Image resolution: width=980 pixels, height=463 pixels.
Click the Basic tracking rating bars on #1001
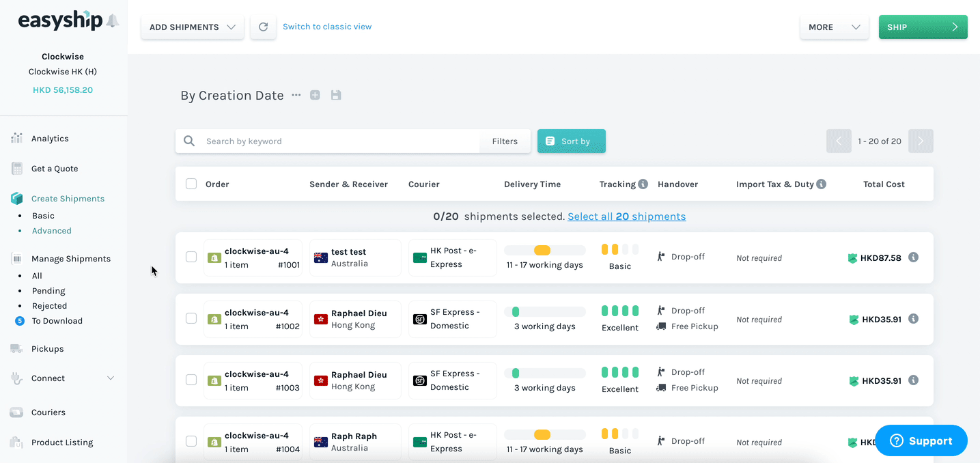click(x=620, y=249)
